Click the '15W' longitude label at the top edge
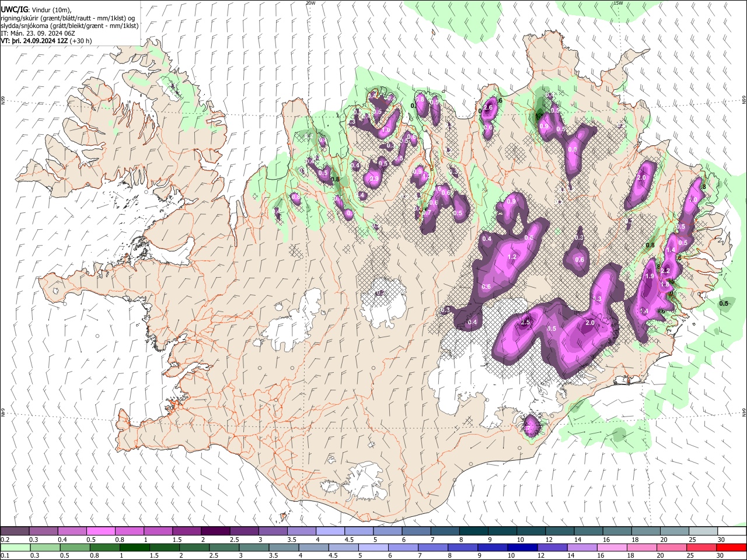 point(618,3)
